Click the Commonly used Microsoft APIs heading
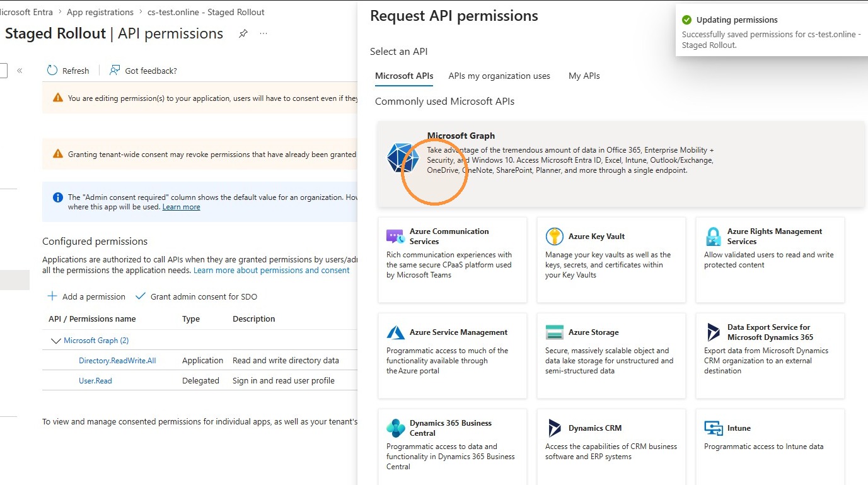868x485 pixels. (x=445, y=102)
